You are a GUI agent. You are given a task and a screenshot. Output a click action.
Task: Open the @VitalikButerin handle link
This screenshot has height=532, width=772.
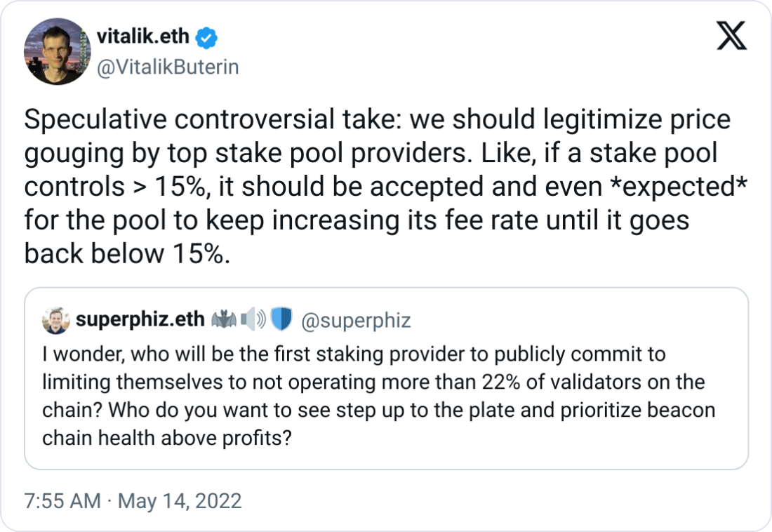[x=168, y=67]
